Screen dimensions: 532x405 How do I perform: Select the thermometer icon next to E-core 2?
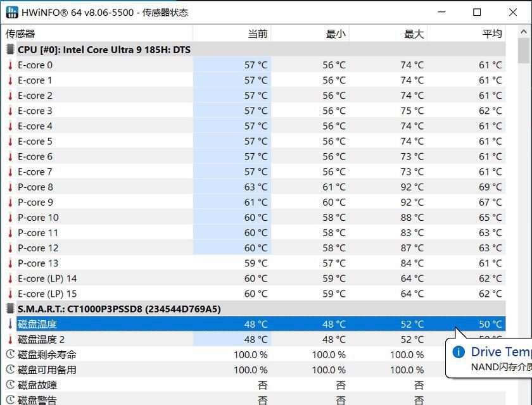(x=10, y=96)
